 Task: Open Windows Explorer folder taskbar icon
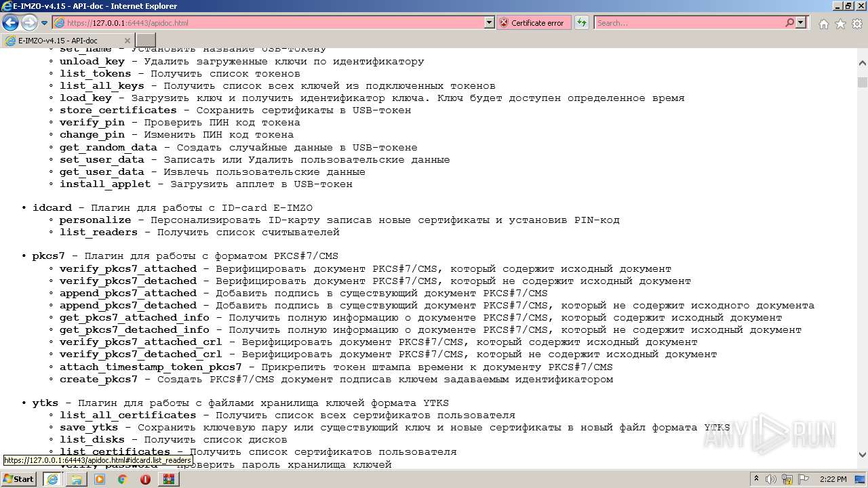click(x=76, y=479)
